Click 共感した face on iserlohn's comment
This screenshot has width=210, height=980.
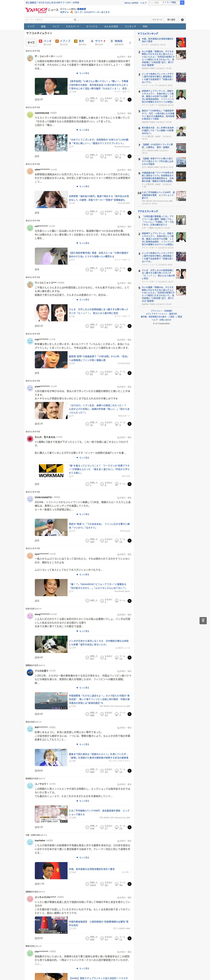click(87, 884)
